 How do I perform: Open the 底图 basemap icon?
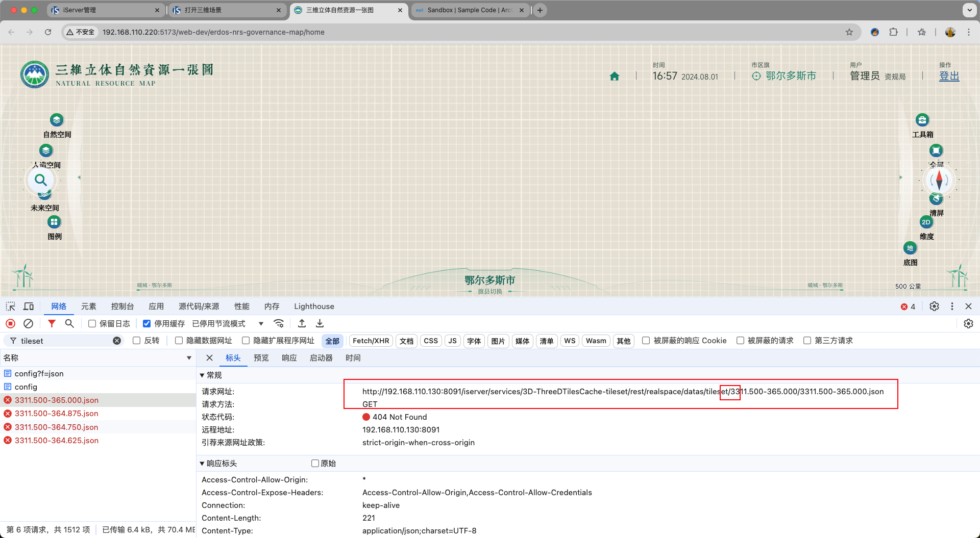(910, 248)
